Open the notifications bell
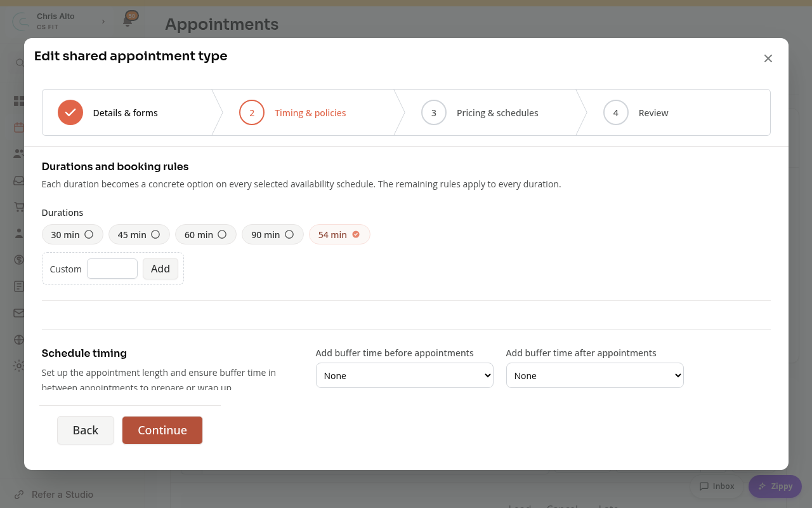The width and height of the screenshot is (812, 508). [x=128, y=21]
